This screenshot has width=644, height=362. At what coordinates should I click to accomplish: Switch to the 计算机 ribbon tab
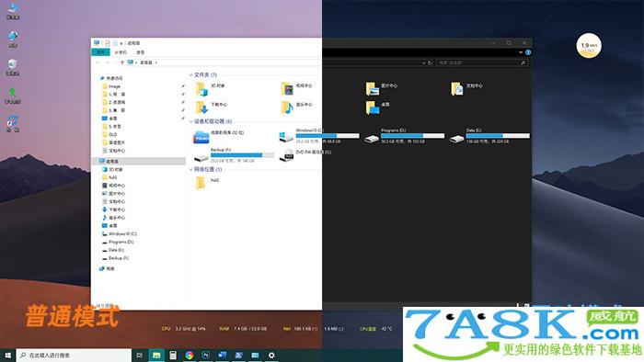coord(121,52)
